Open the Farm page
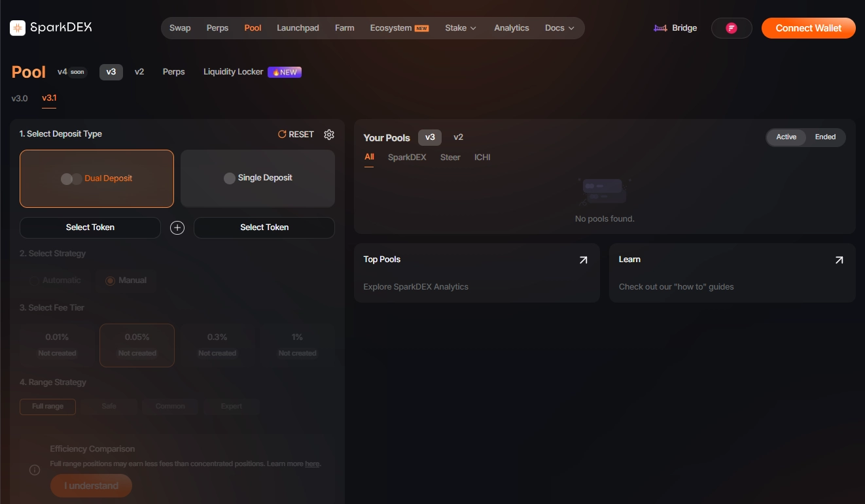The image size is (865, 504). [x=344, y=28]
